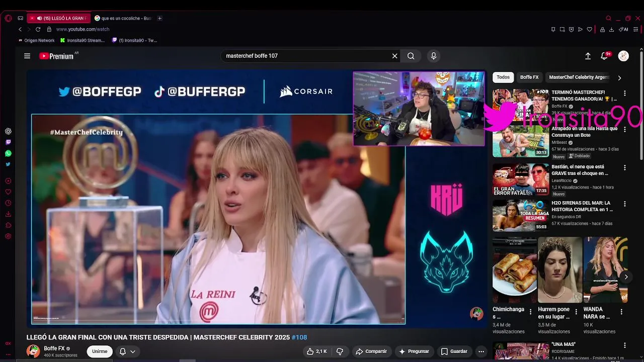Screen dimensions: 644x362
Task: Select the Todos filter chip
Action: click(503, 77)
